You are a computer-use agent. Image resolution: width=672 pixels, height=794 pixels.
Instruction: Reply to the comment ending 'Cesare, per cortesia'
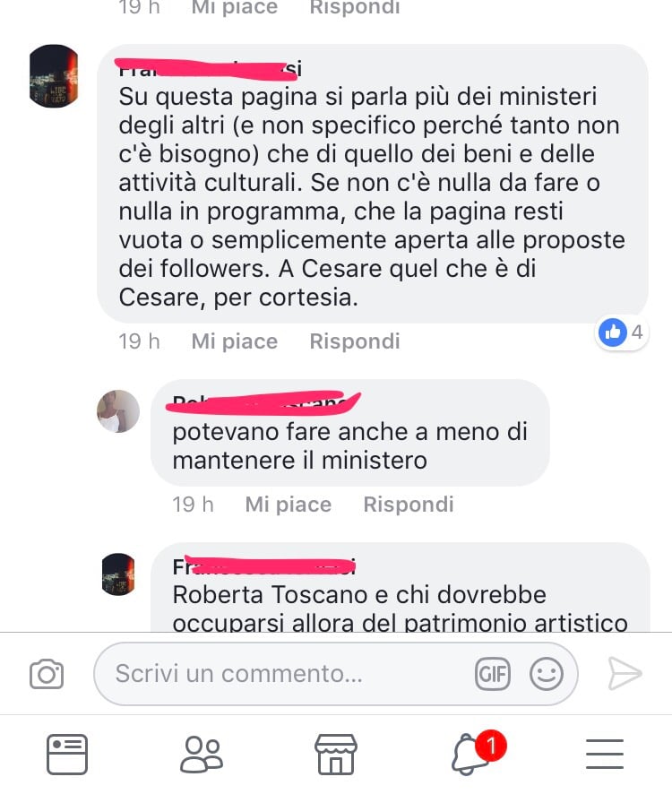coord(355,341)
